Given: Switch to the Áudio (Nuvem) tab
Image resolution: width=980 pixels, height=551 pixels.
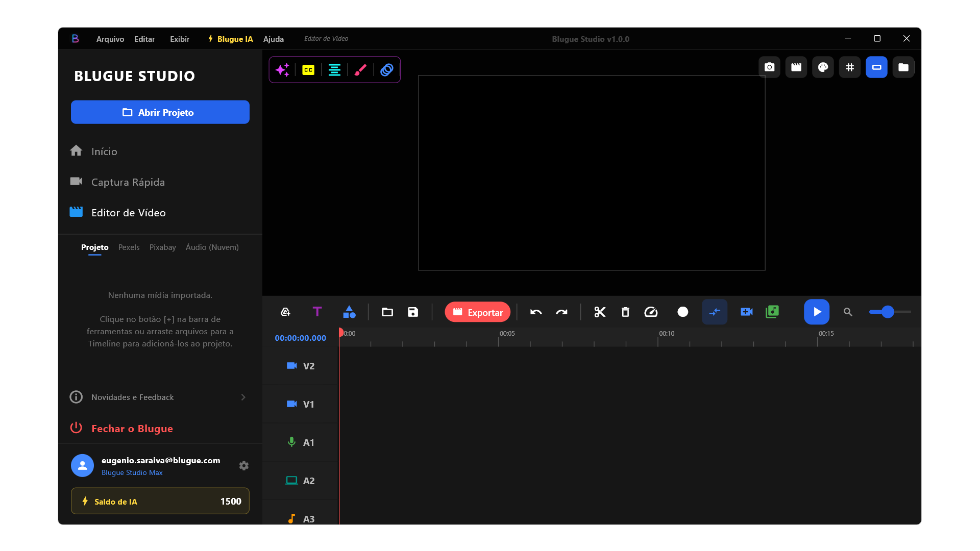Looking at the screenshot, I should coord(212,247).
